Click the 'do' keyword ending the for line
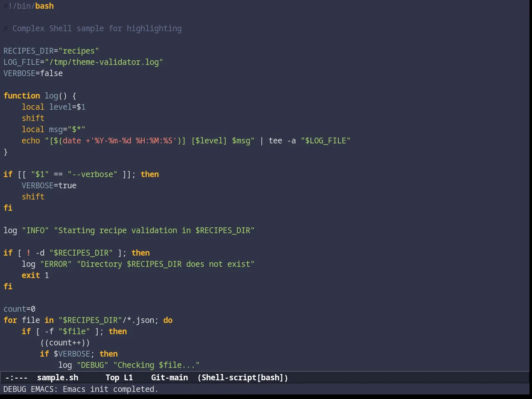Viewport: 532px width, 399px height. tap(168, 320)
